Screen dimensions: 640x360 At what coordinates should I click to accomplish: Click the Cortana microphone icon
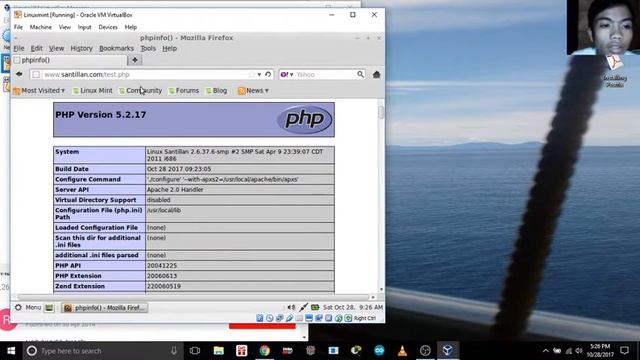(174, 351)
